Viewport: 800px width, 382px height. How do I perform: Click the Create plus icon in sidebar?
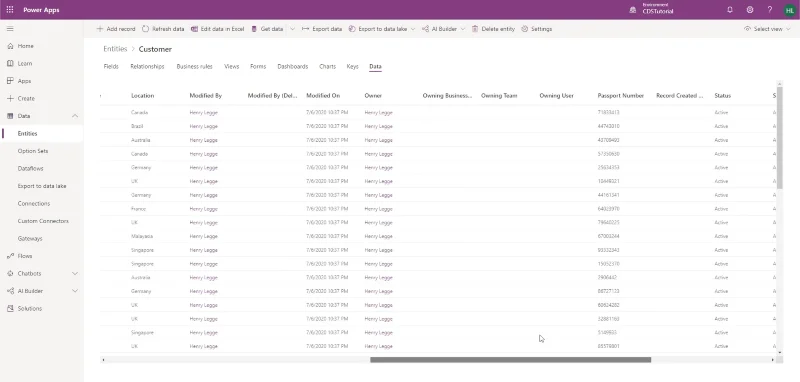point(10,98)
